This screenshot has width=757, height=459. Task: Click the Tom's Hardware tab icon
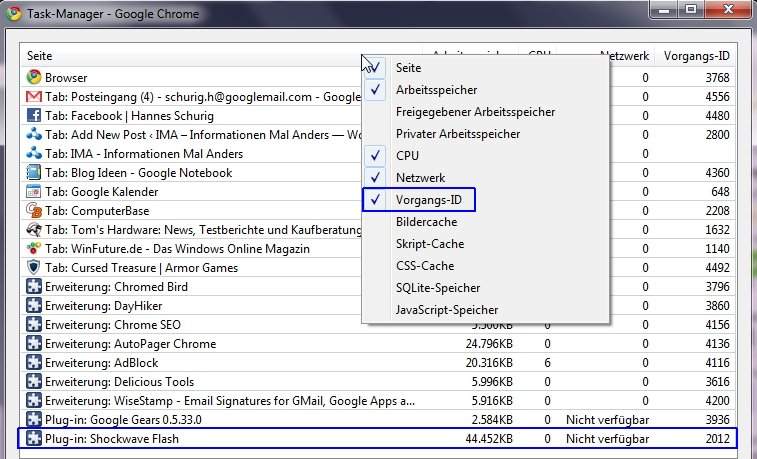coord(34,229)
